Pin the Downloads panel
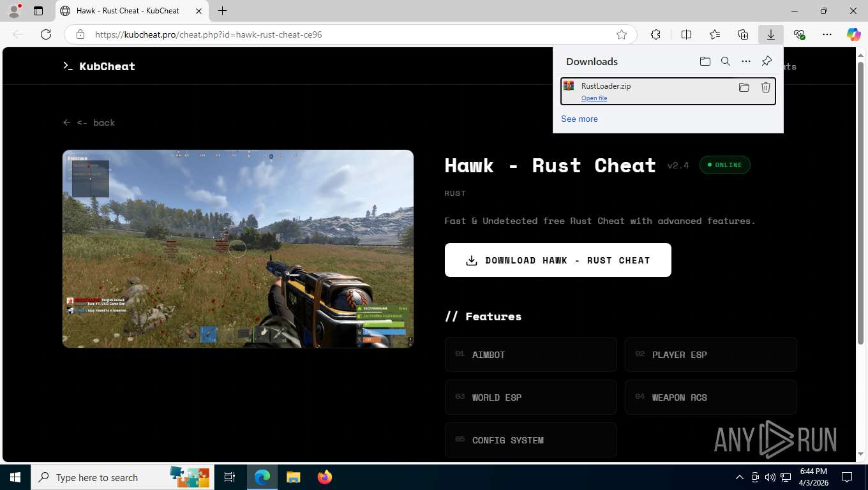Image resolution: width=868 pixels, height=490 pixels. 767,61
